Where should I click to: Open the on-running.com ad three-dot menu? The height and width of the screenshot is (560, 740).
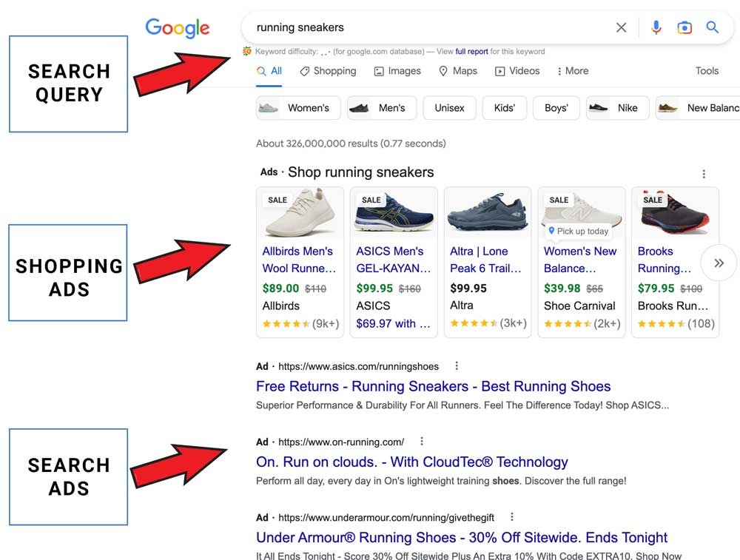point(421,441)
